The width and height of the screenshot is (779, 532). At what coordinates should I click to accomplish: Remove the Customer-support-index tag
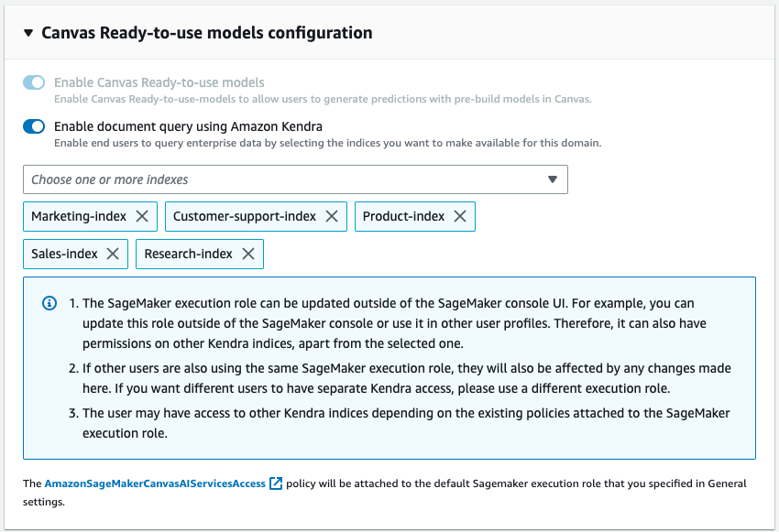[x=332, y=217]
